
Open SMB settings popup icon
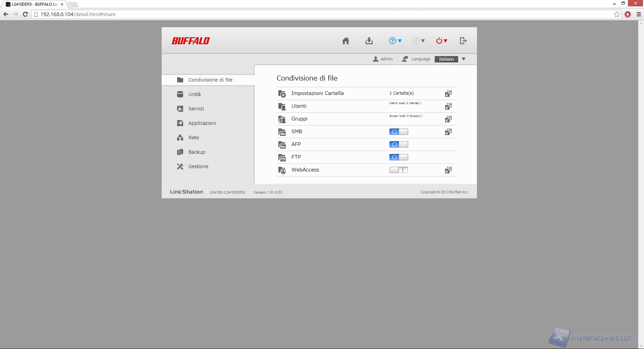pos(448,132)
